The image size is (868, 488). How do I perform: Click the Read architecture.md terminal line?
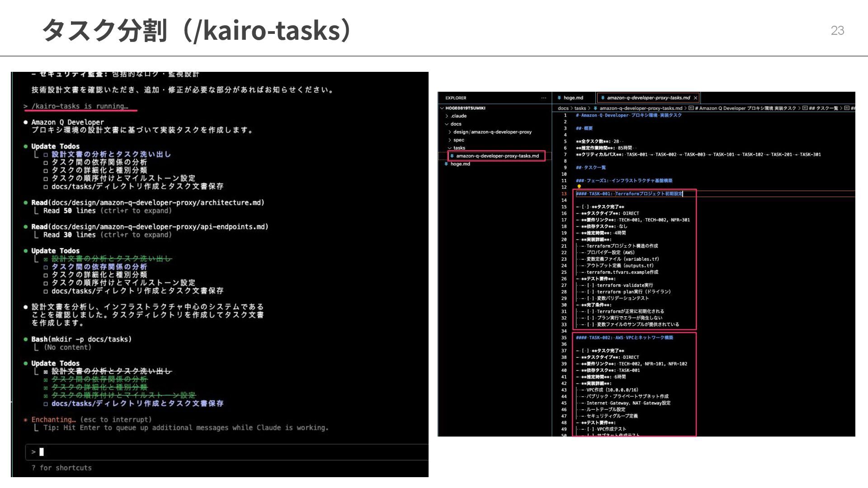pyautogui.click(x=144, y=203)
